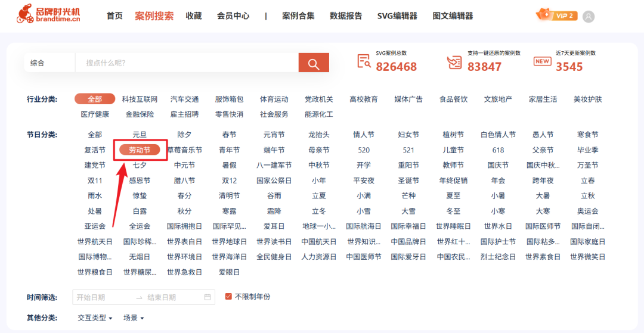This screenshot has height=333, width=644.
Task: Open the 图文编辑器 nav item
Action: pos(453,16)
